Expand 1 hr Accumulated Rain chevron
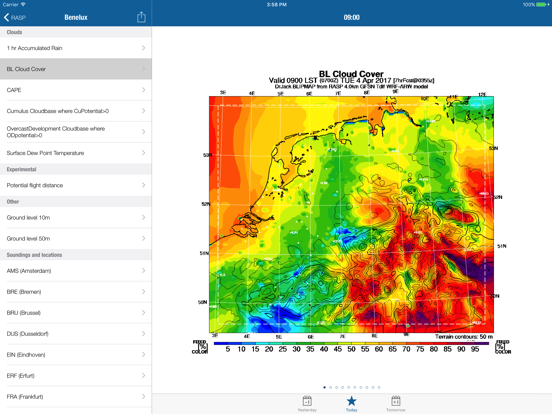 pos(144,48)
